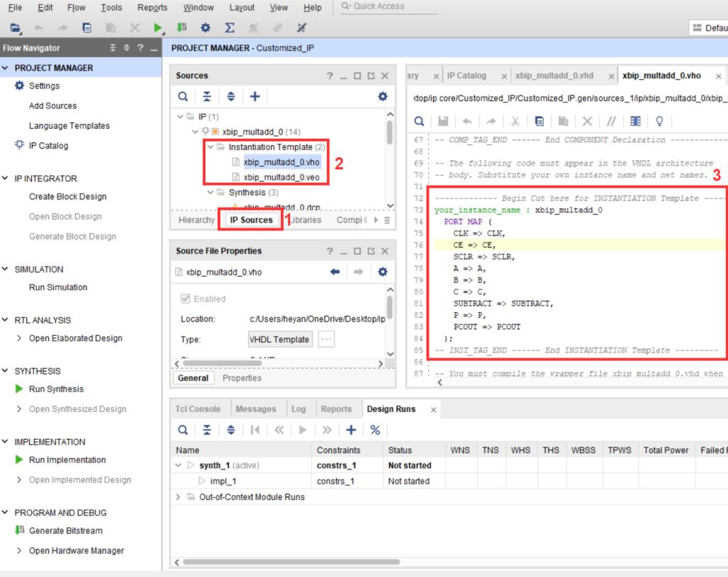
Task: Click the Run Synthesis green play toolbar icon
Action: [157, 28]
